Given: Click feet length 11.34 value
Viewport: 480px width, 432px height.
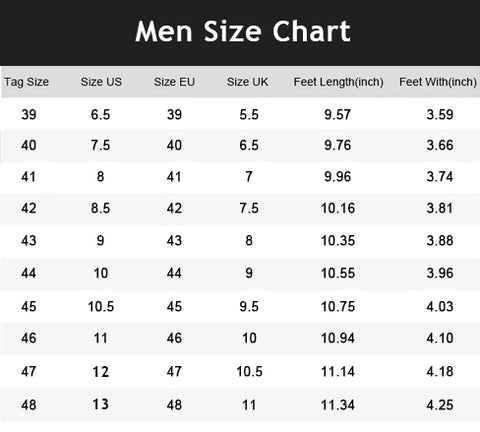Looking at the screenshot, I should [x=338, y=405].
